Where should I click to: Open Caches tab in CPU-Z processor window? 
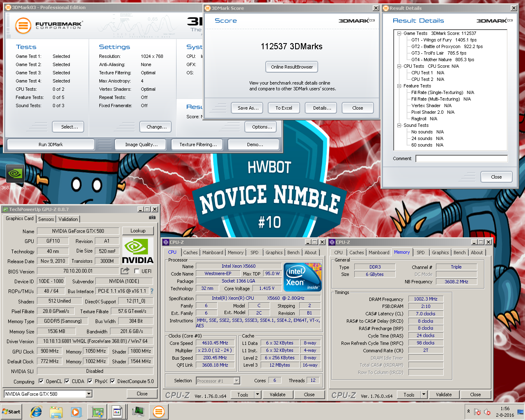pyautogui.click(x=190, y=252)
